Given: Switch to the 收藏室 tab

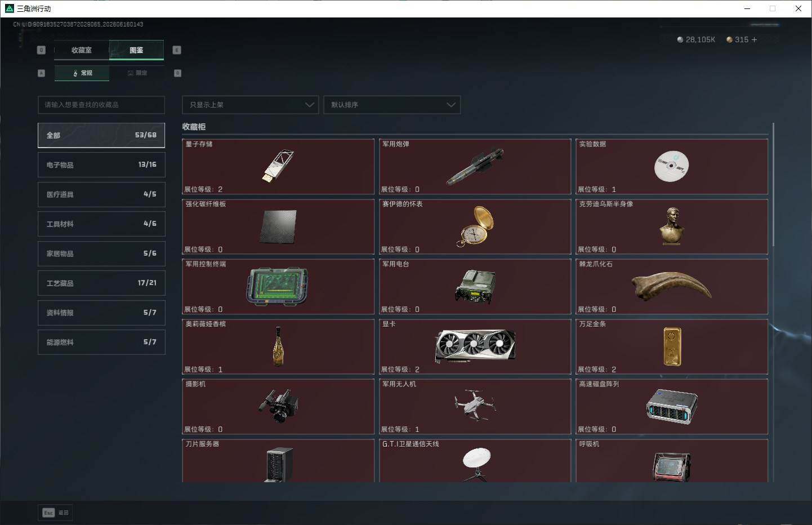Looking at the screenshot, I should pyautogui.click(x=82, y=50).
